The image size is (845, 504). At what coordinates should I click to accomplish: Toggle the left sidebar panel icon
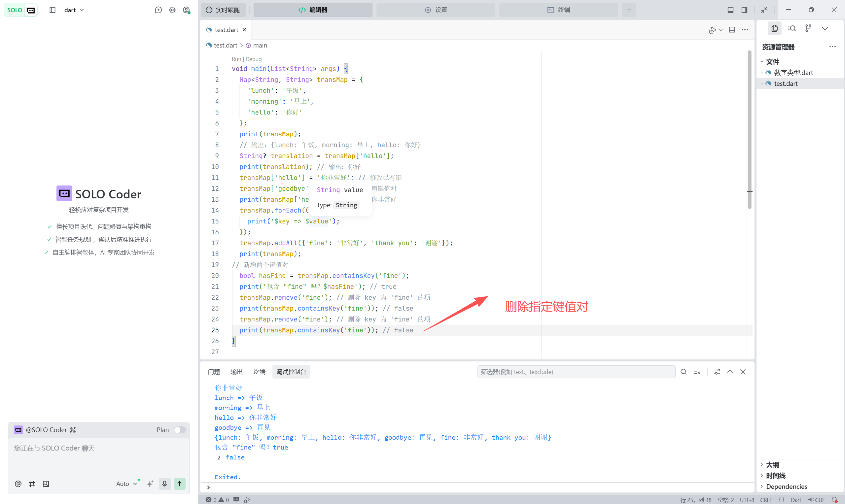[52, 10]
